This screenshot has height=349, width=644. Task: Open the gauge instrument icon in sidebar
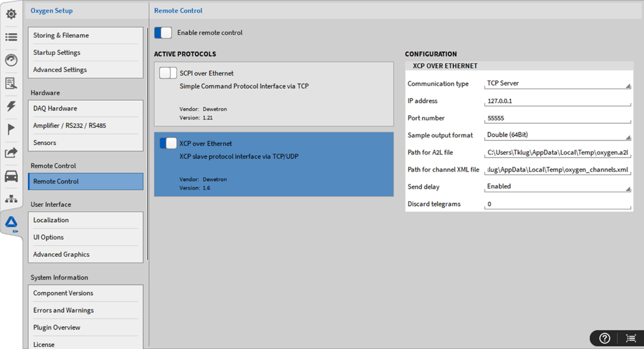(x=11, y=60)
